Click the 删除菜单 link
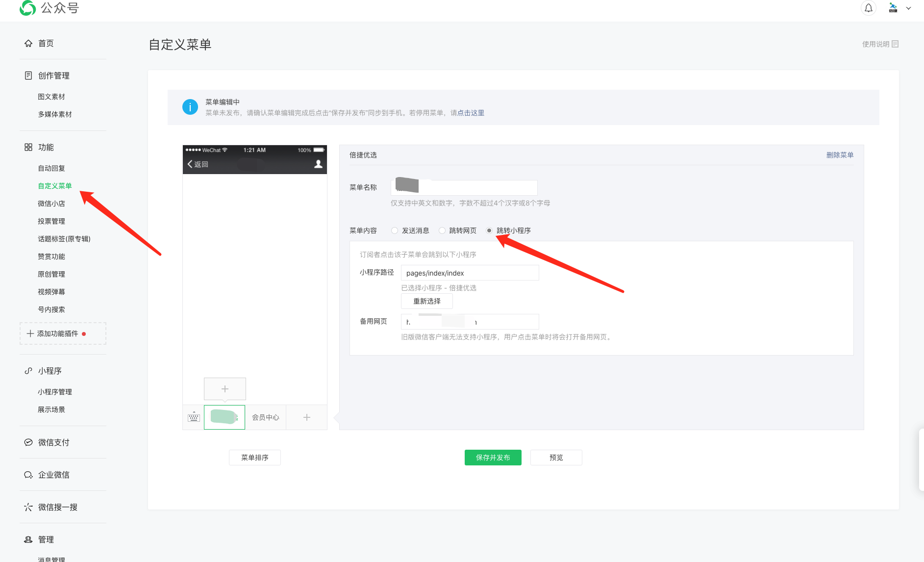This screenshot has height=562, width=924. click(x=840, y=155)
